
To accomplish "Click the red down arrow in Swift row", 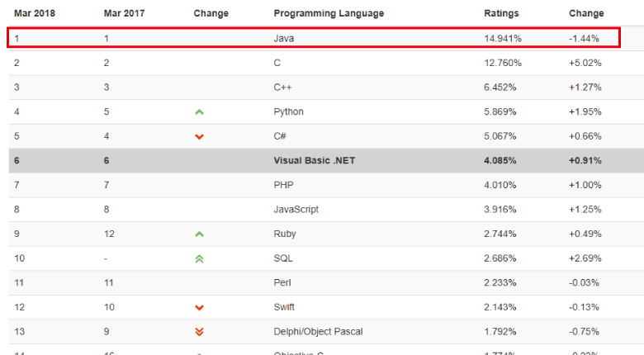I will click(199, 307).
